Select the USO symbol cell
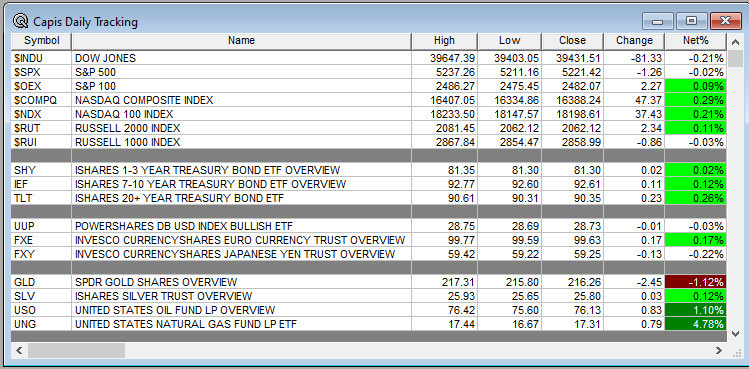Screen dimensions: 749x369 click(x=42, y=310)
